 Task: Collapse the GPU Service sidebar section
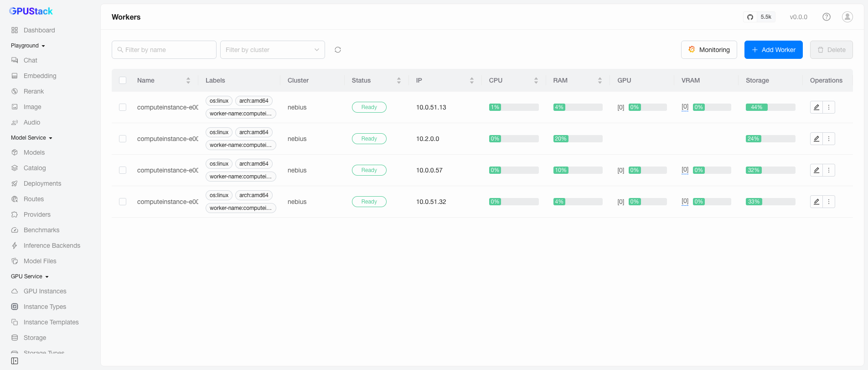tap(30, 276)
